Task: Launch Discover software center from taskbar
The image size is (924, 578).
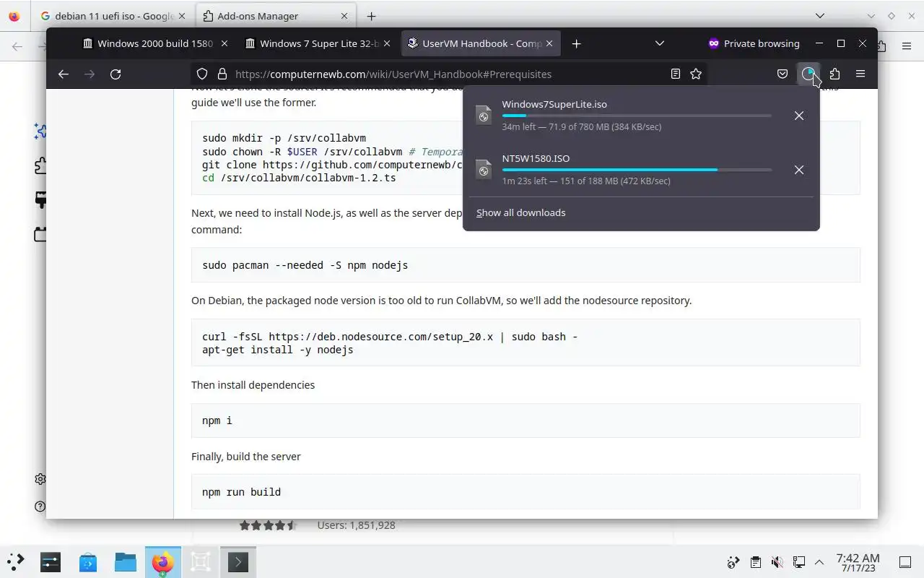Action: click(88, 561)
